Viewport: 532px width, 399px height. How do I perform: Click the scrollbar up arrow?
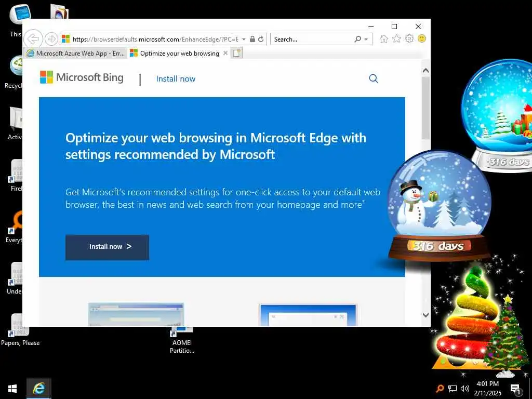point(426,71)
